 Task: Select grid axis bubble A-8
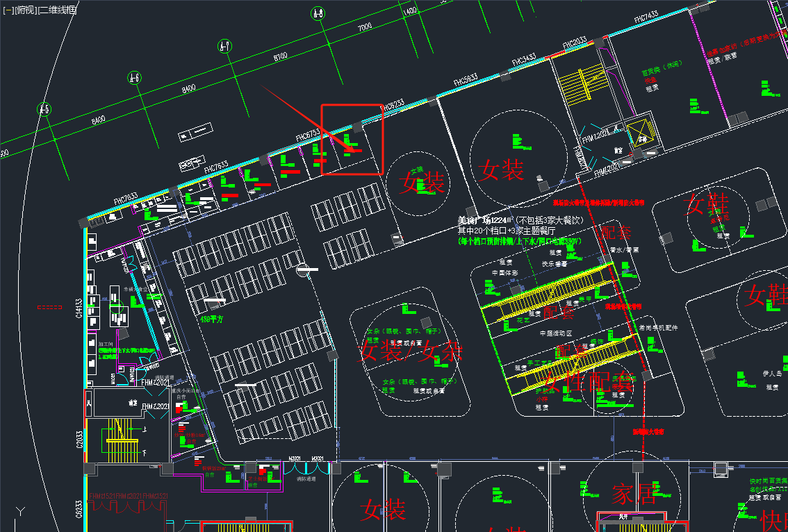pyautogui.click(x=318, y=13)
